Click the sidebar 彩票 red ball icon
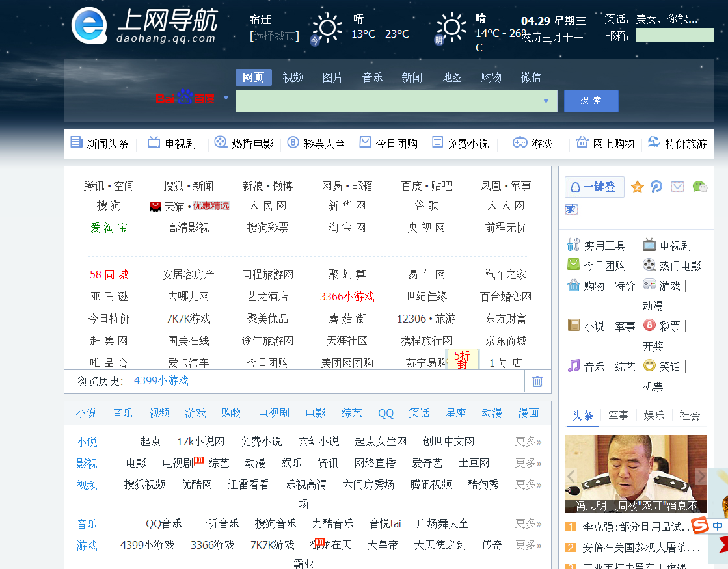Viewport: 728px width, 569px height. (x=649, y=325)
